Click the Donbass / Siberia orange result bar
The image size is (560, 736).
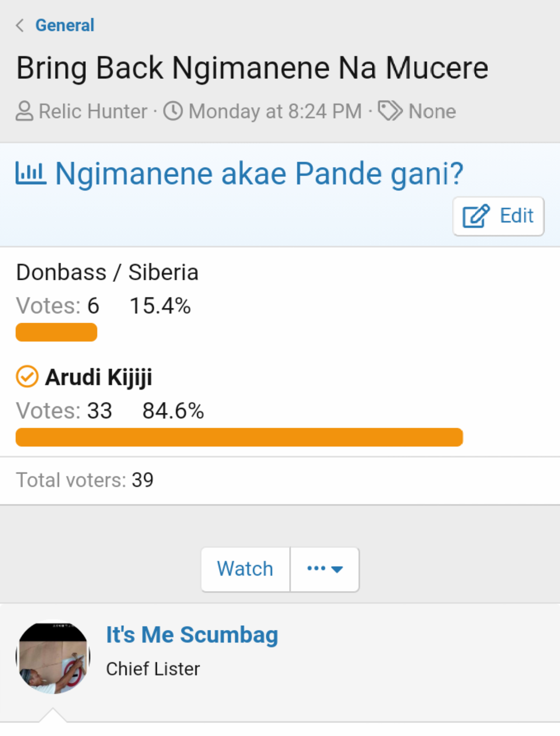(56, 332)
